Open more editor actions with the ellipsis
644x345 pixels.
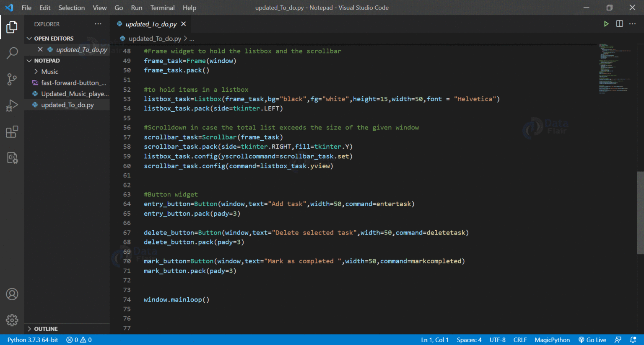point(632,24)
